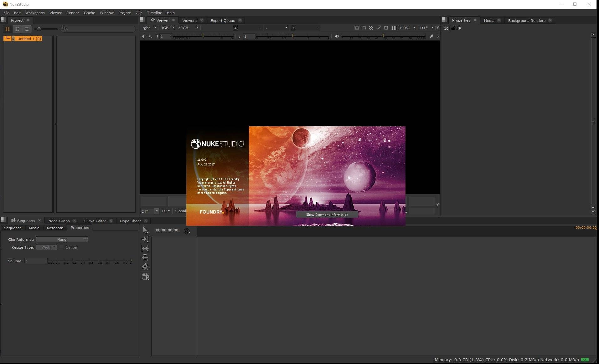Toggle the viewer striped clipping warning icon
599x364 pixels.
click(371, 28)
